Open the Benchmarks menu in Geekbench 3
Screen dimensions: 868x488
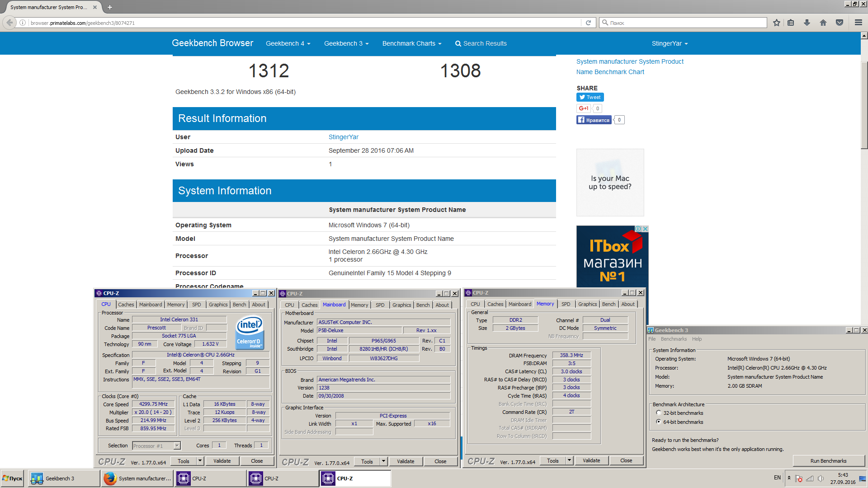[x=674, y=339]
